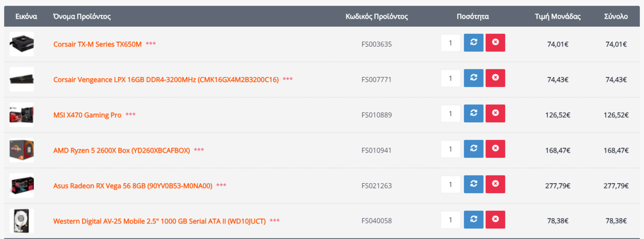Remove Asus Radeon RX Vega 56 item
Viewport: 644px width, 239px height.
(x=495, y=184)
